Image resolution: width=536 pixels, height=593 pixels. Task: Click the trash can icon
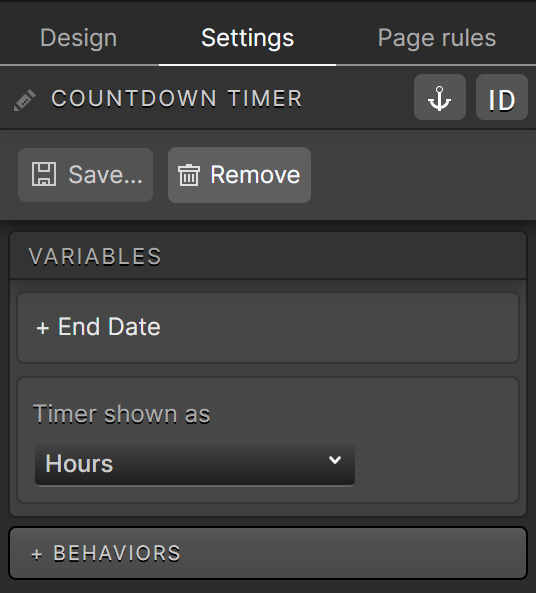pos(189,175)
